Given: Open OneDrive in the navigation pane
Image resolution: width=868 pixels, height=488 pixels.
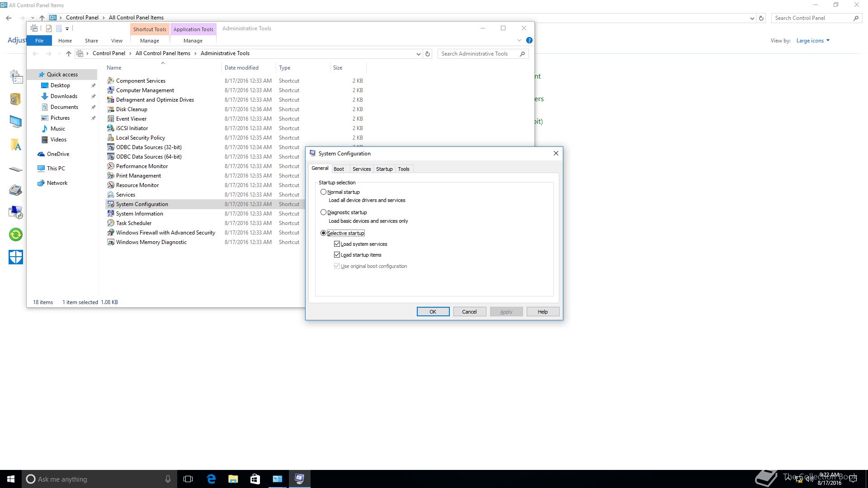Looking at the screenshot, I should coord(58,154).
